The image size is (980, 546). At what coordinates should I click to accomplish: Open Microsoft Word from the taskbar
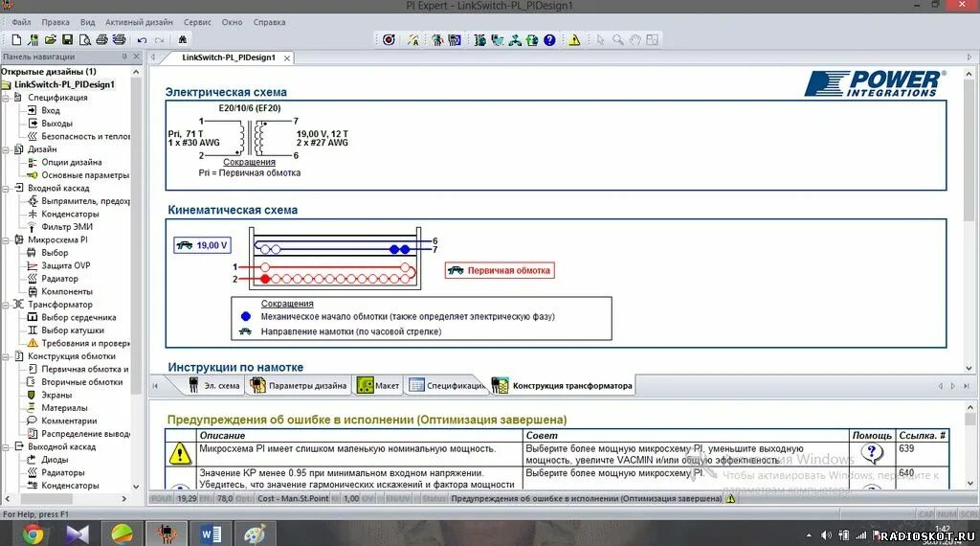212,535
